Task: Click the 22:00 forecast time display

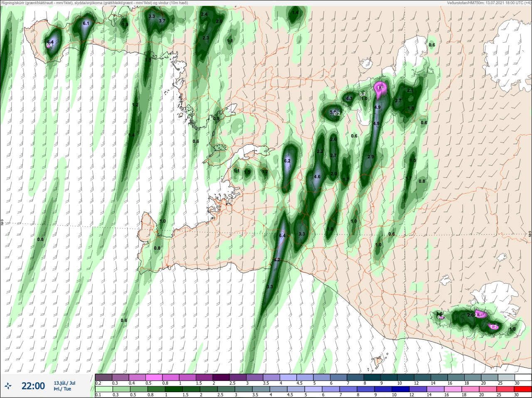Action: click(33, 386)
